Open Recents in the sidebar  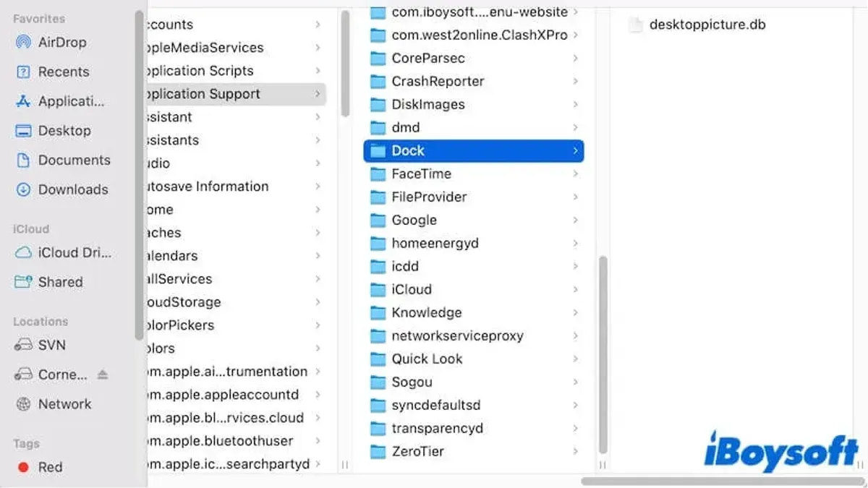pos(64,72)
